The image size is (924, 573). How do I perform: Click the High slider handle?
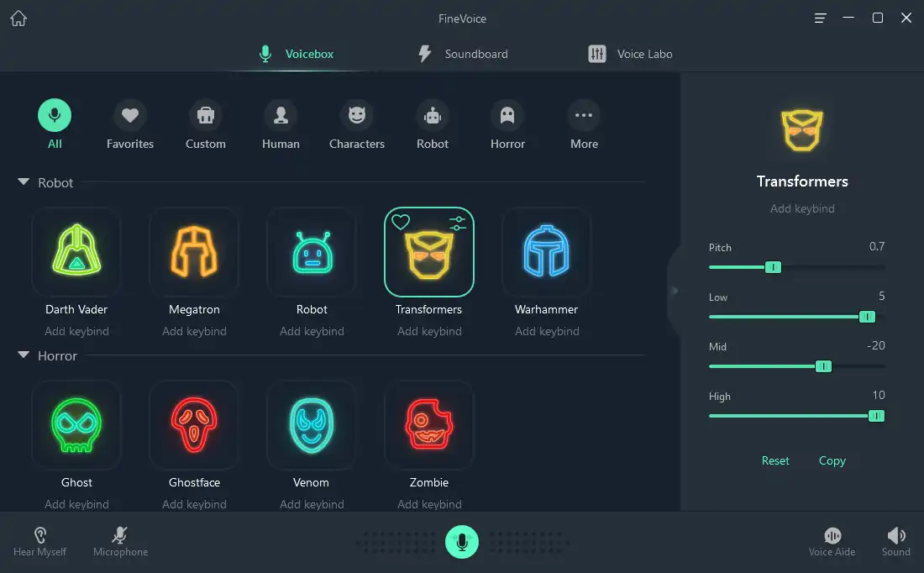pos(876,416)
